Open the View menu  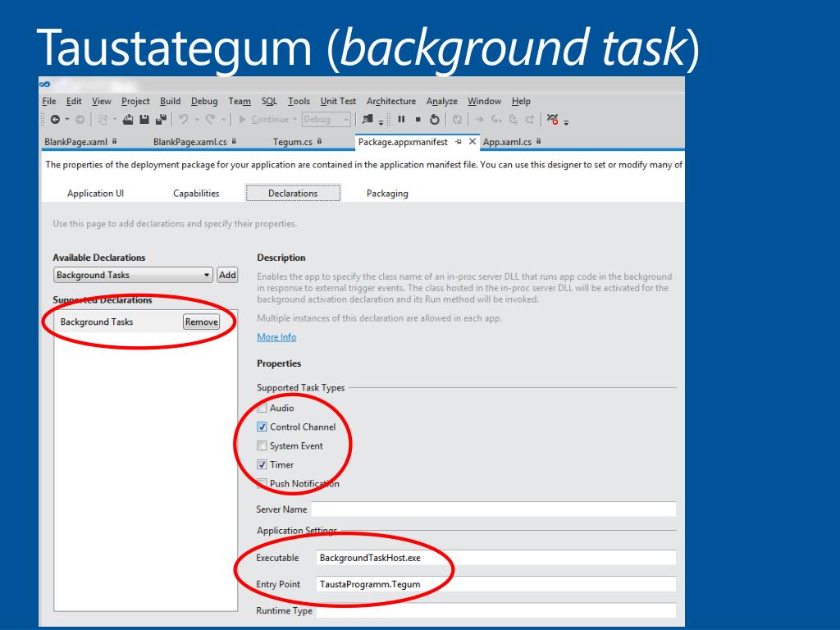(x=101, y=101)
